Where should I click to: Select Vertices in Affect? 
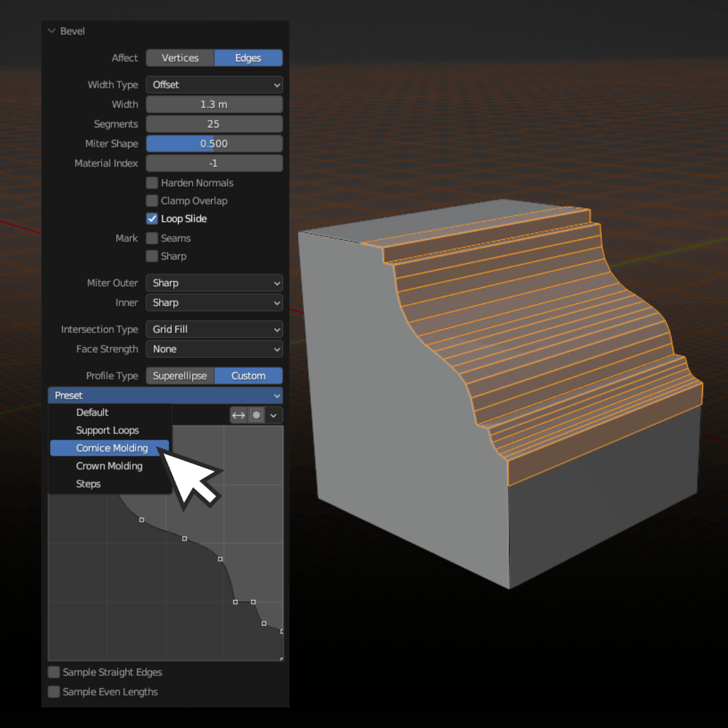[x=180, y=58]
